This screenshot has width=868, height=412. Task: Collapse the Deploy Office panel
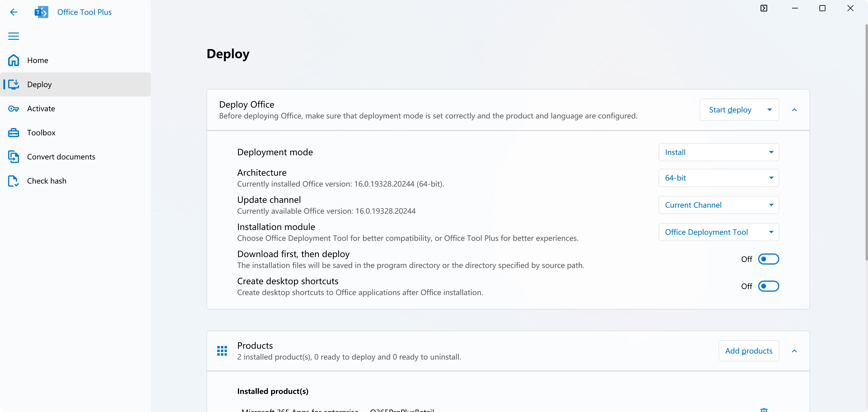(x=795, y=110)
